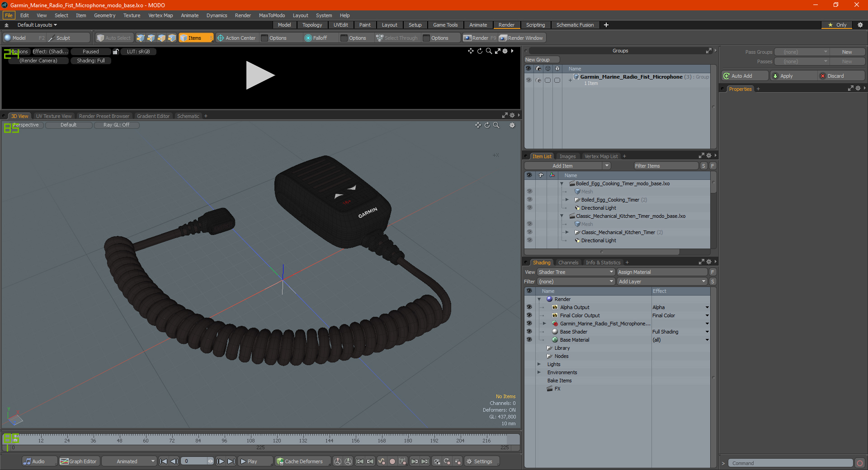Switch to the Channels tab
This screenshot has height=470, width=868.
click(568, 263)
